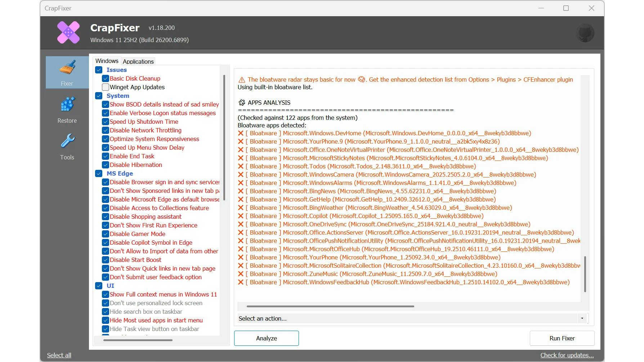Uncheck Hide search box on taskbar

106,312
